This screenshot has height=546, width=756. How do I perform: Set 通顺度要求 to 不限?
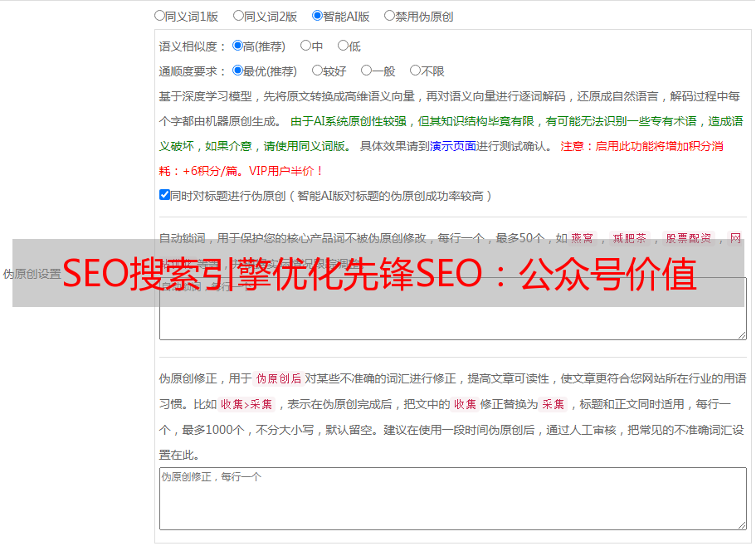click(x=415, y=71)
